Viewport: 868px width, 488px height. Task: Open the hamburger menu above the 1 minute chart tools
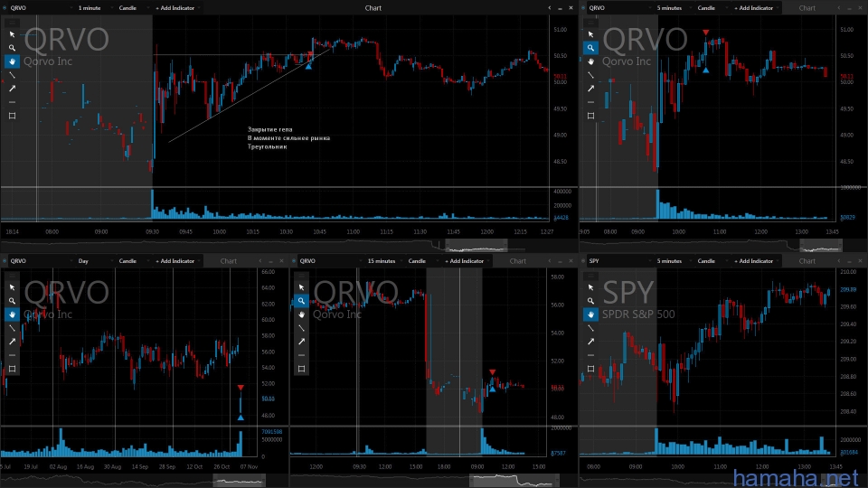[x=12, y=23]
